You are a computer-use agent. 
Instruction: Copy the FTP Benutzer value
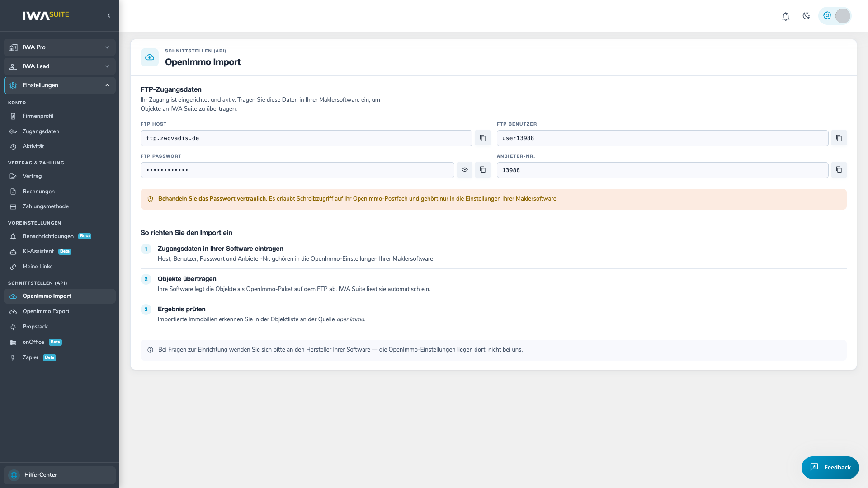point(839,138)
